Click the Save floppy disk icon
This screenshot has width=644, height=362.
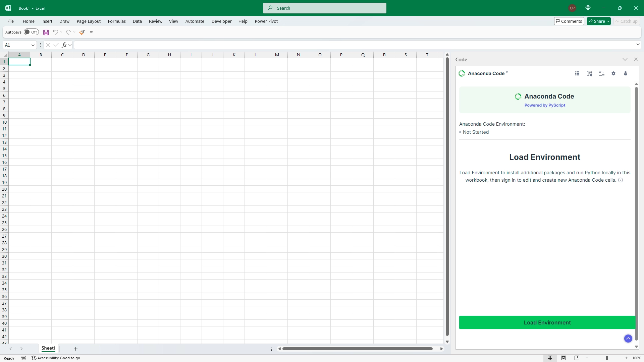click(46, 32)
